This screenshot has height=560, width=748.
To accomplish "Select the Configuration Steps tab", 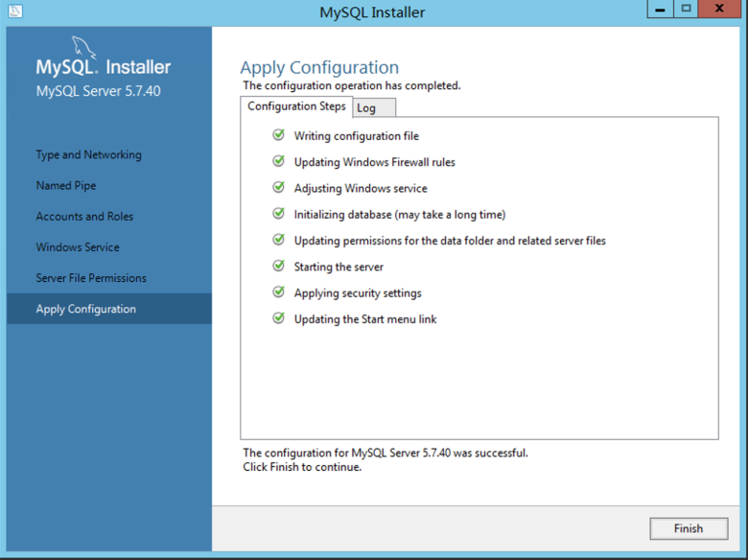I will [x=296, y=106].
